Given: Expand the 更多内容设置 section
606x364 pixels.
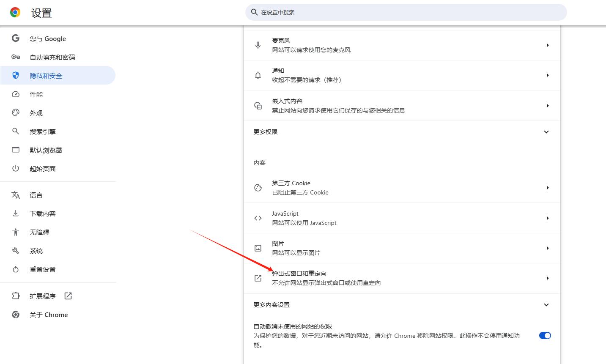Looking at the screenshot, I should pyautogui.click(x=546, y=305).
